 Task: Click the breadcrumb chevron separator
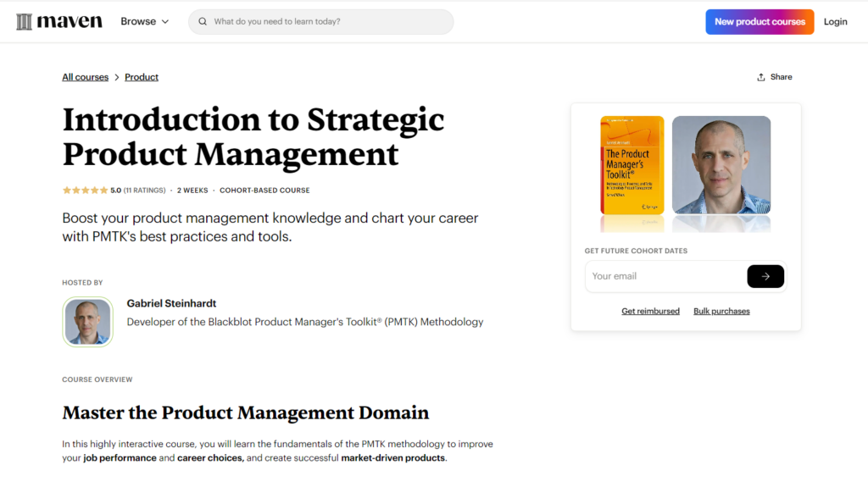point(117,77)
